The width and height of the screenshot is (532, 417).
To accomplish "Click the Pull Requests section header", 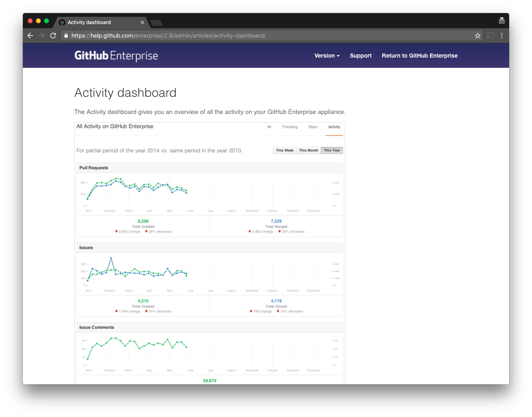I will pyautogui.click(x=210, y=168).
